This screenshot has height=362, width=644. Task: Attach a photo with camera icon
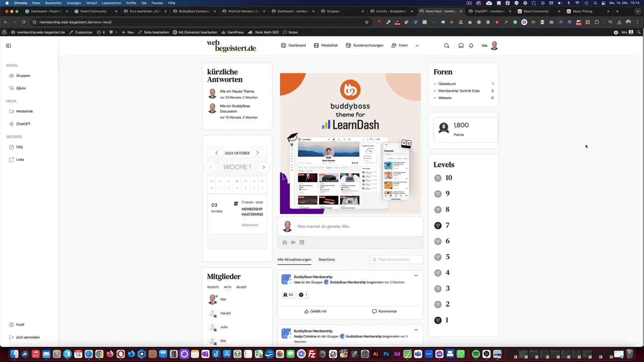tap(285, 242)
